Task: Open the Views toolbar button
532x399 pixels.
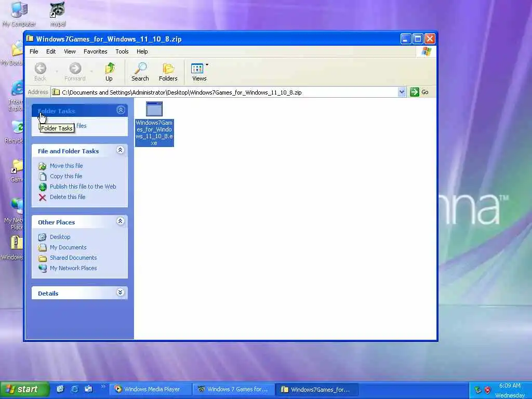Action: (x=199, y=72)
